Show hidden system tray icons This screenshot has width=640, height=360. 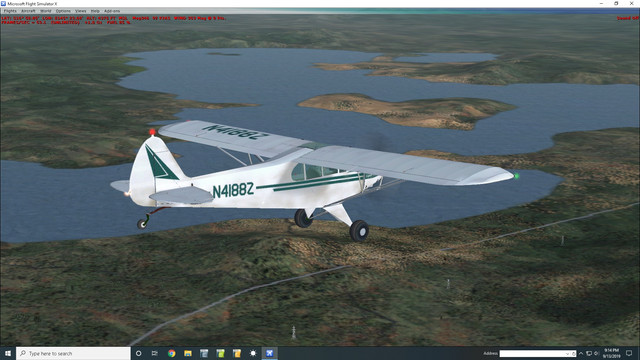(x=581, y=353)
